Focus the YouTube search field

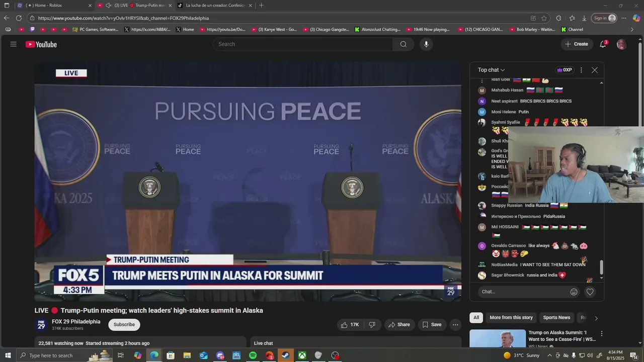303,44
